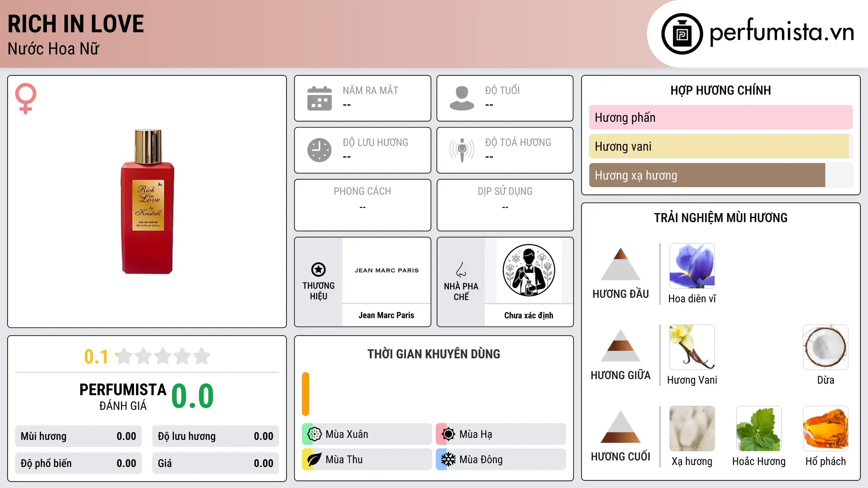Click the Trải nghiệm mùi hương heading

point(721,218)
